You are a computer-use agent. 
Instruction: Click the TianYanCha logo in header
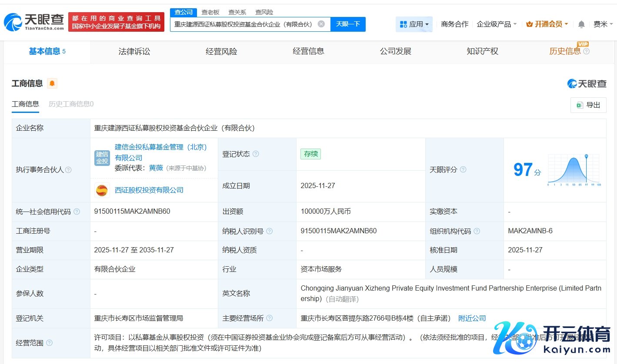pos(34,21)
